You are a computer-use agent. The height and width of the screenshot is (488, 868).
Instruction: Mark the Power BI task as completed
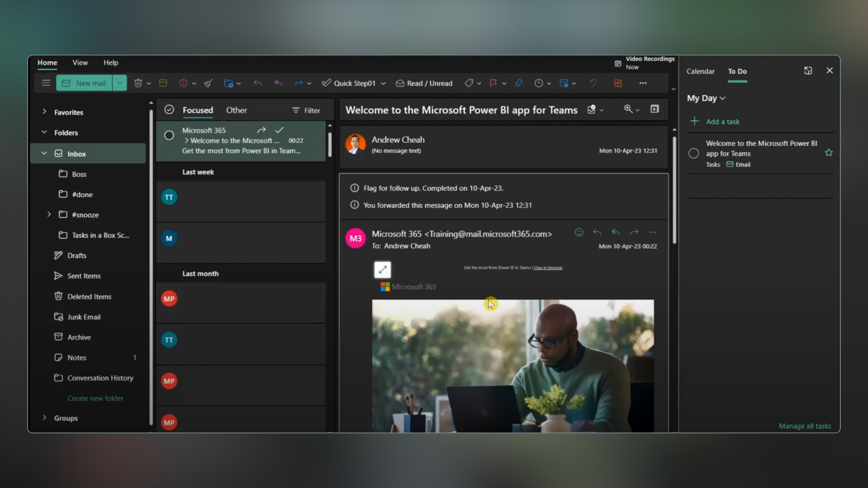(x=693, y=153)
